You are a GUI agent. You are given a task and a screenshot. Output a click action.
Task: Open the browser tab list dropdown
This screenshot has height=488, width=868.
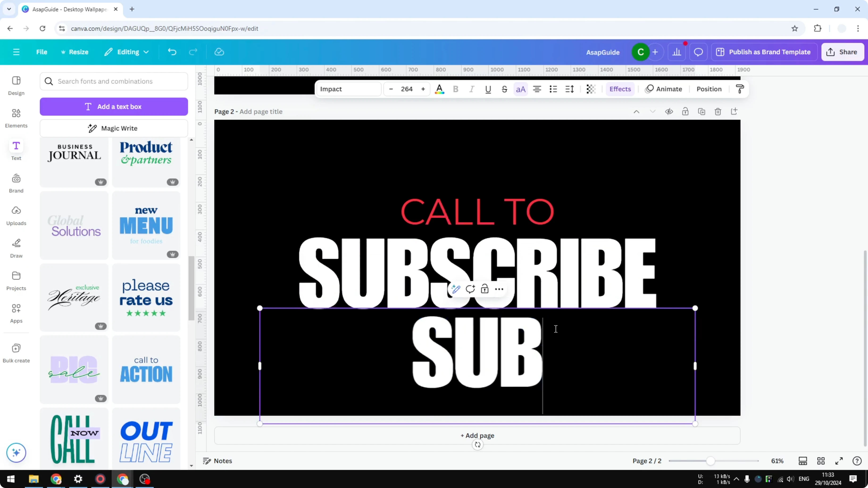coord(9,9)
